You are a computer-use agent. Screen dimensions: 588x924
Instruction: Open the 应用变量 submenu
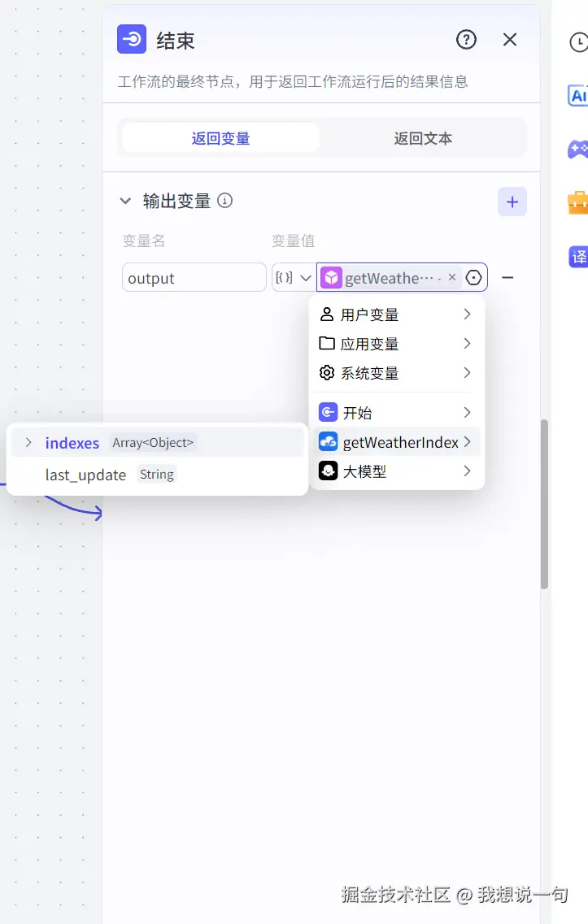[x=396, y=344]
